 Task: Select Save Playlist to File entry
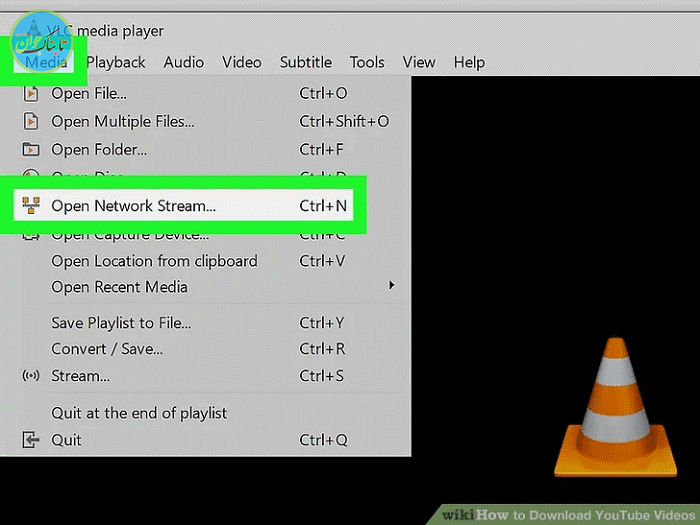[x=121, y=323]
